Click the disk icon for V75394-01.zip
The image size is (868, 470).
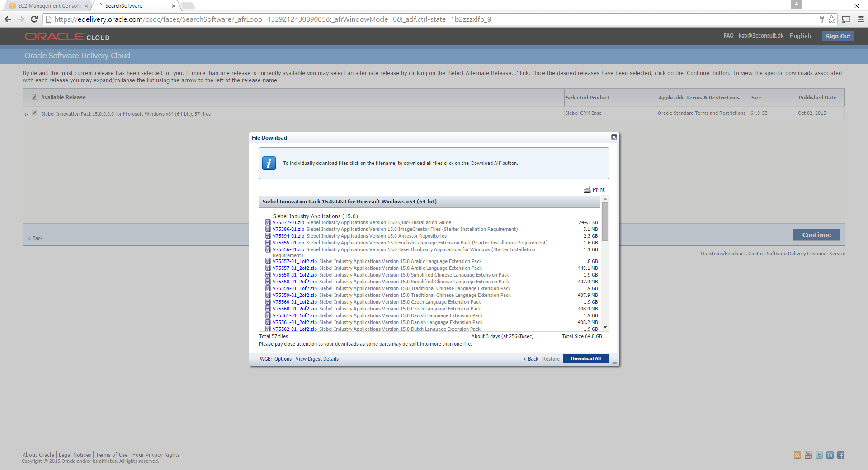click(x=268, y=236)
